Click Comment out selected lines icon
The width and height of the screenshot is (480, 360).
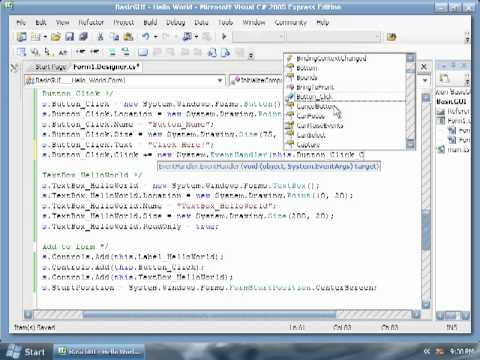(x=112, y=52)
